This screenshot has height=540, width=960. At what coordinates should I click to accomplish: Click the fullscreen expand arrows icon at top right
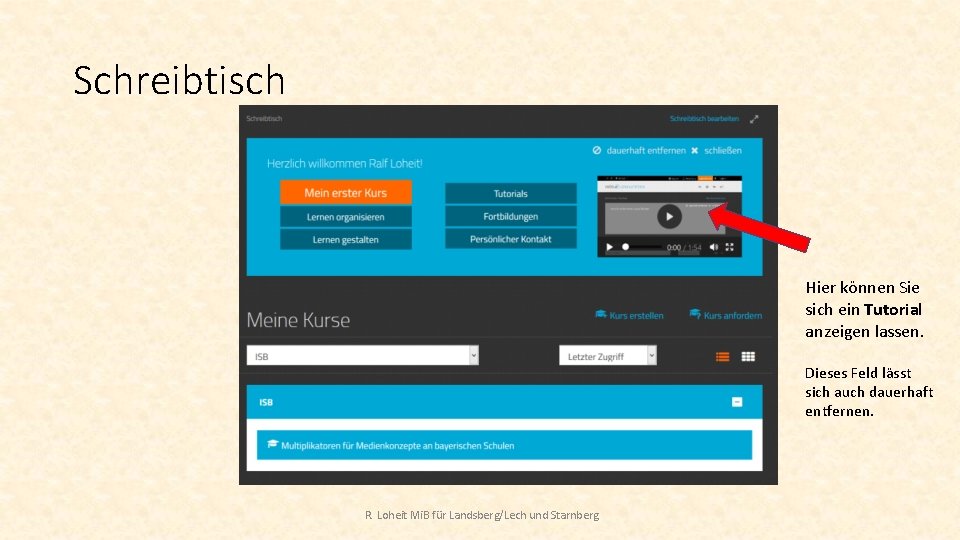coord(754,119)
